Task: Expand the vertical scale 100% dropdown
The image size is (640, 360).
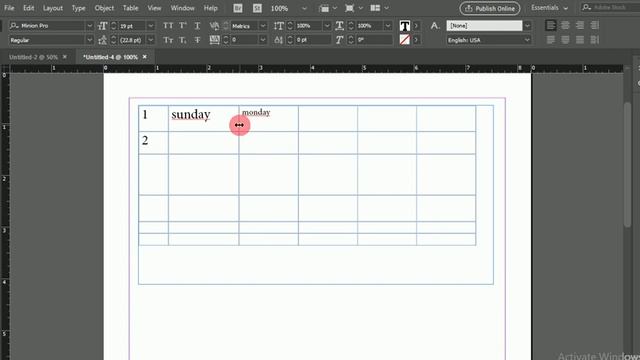Action: click(327, 26)
